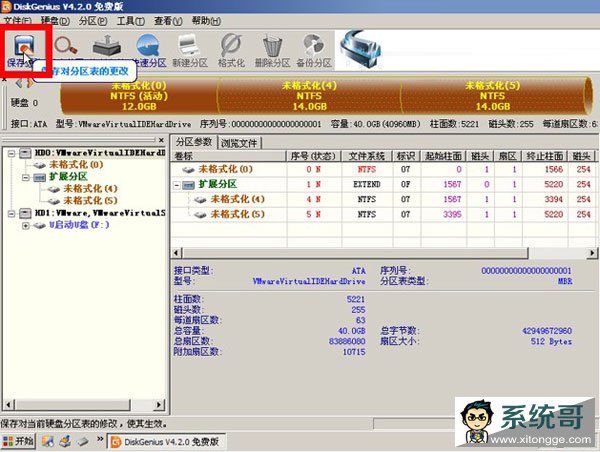The height and width of the screenshot is (452, 600).
Task: Click the 序号(状态) column header
Action: pos(313,156)
